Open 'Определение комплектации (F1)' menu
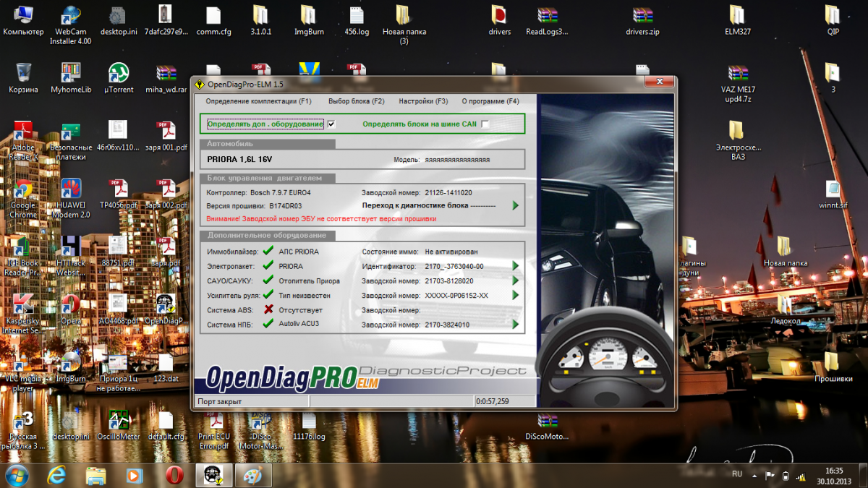 [258, 101]
